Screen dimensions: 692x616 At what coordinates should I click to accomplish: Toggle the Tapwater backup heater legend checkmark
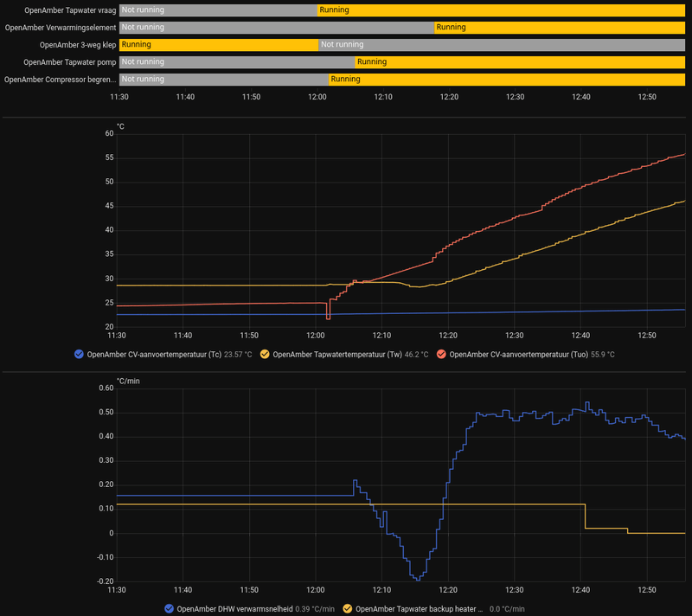[x=348, y=609]
